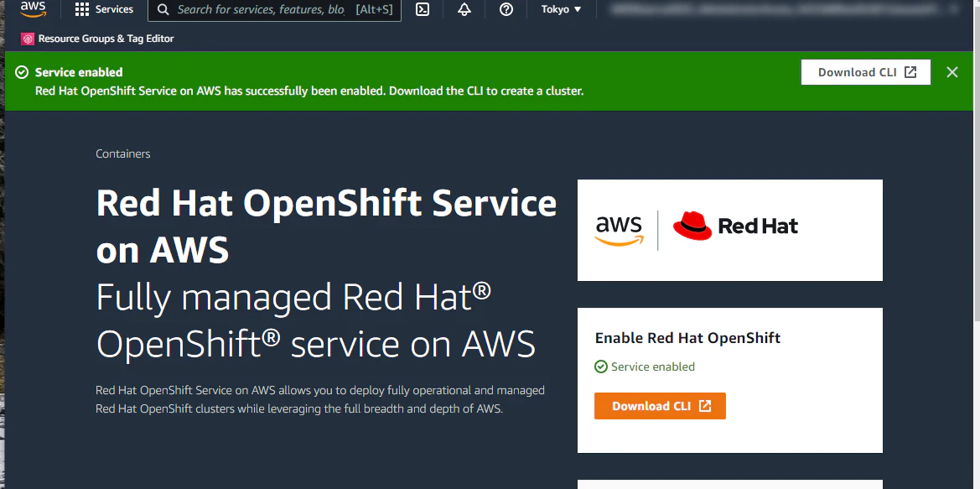Open the Services menu
This screenshot has height=489, width=980.
(x=104, y=9)
